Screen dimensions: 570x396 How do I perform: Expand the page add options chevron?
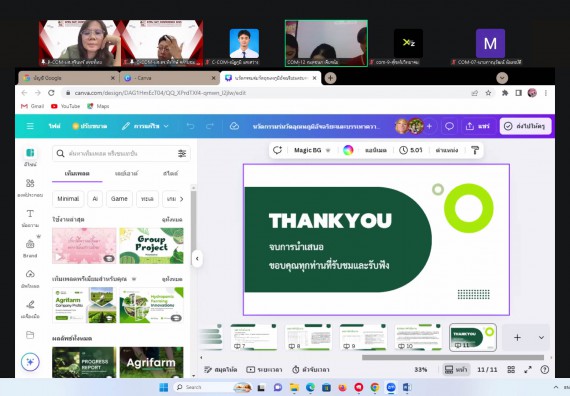coord(541,337)
